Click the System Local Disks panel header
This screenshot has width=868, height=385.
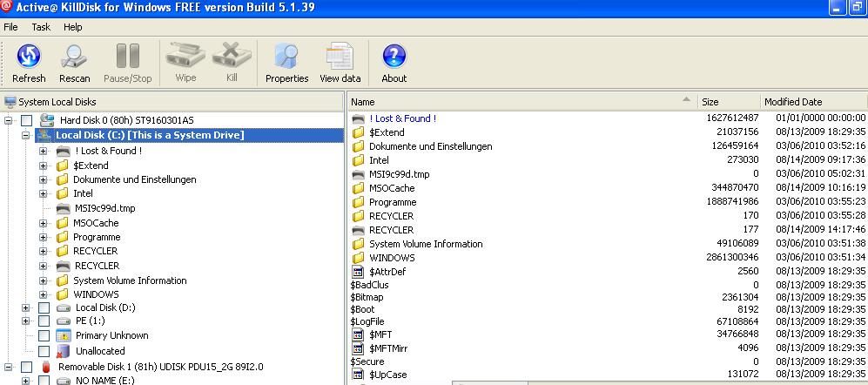click(x=172, y=102)
